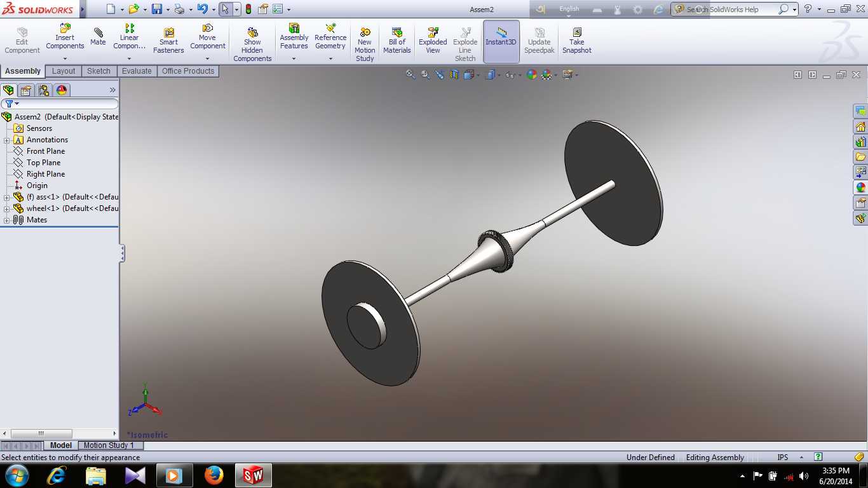The height and width of the screenshot is (488, 868).
Task: Expand the Assembly Features dropdown arrow
Action: pyautogui.click(x=294, y=58)
